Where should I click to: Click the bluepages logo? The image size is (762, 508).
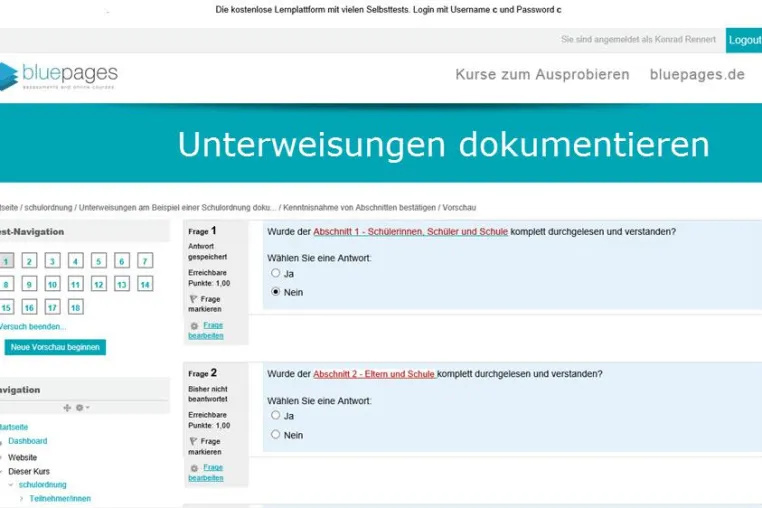point(58,76)
